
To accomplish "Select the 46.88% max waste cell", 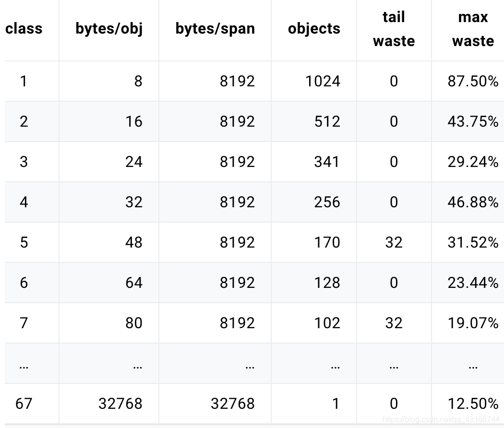I will (473, 202).
